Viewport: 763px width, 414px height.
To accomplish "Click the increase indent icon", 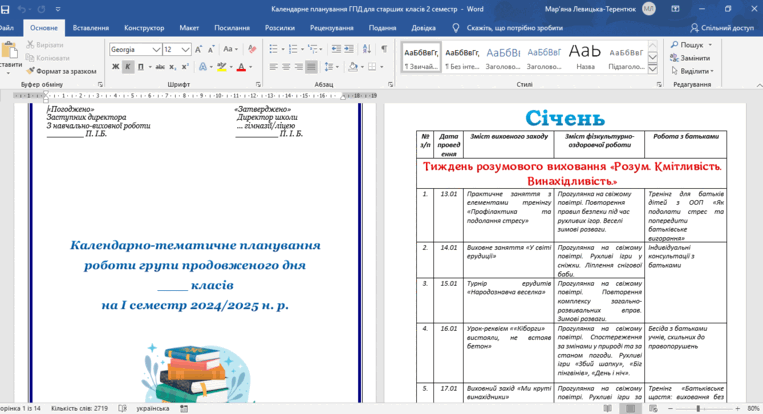I will pos(348,49).
